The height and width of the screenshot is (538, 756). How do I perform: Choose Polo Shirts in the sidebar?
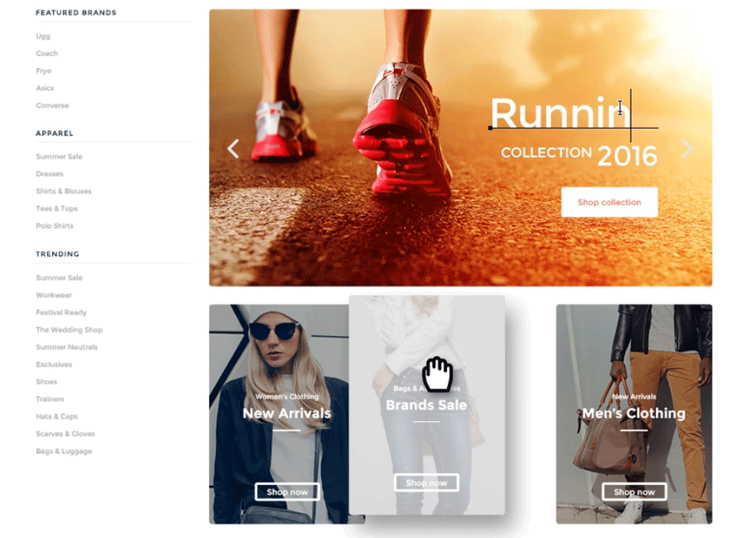pyautogui.click(x=55, y=226)
